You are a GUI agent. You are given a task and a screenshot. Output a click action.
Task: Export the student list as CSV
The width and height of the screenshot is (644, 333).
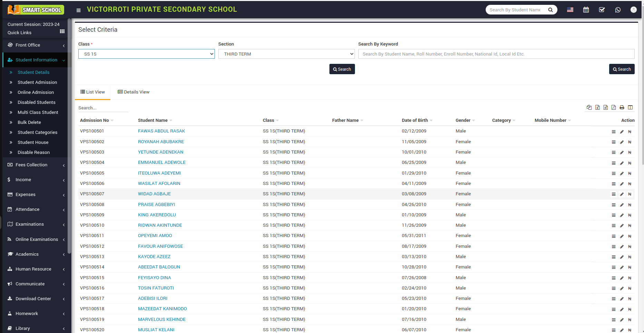click(605, 107)
